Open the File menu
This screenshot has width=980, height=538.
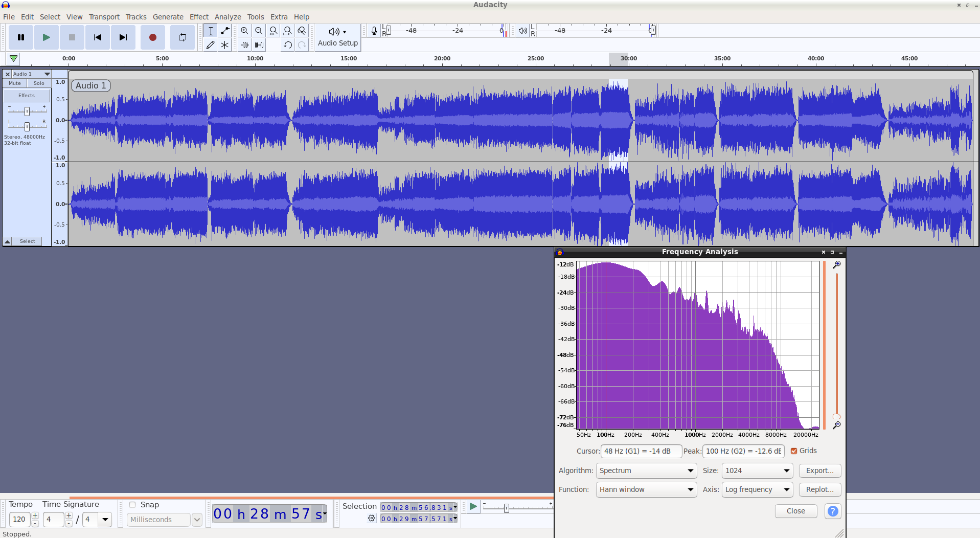click(9, 17)
